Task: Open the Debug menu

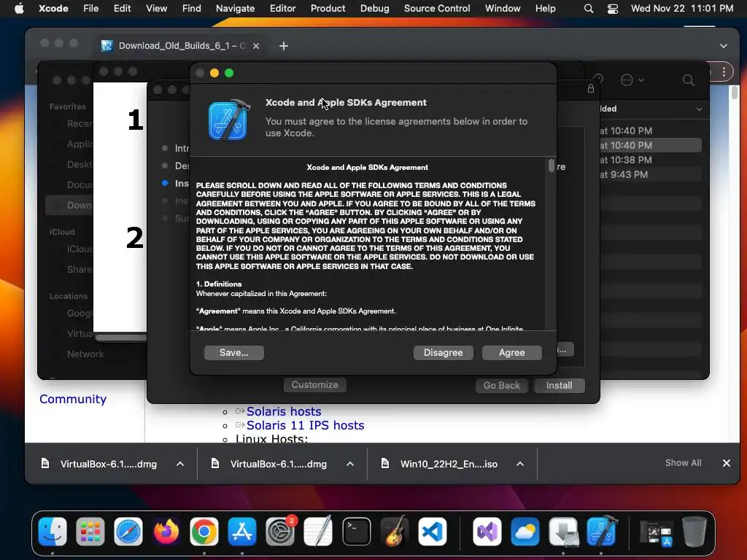Action: (x=374, y=8)
